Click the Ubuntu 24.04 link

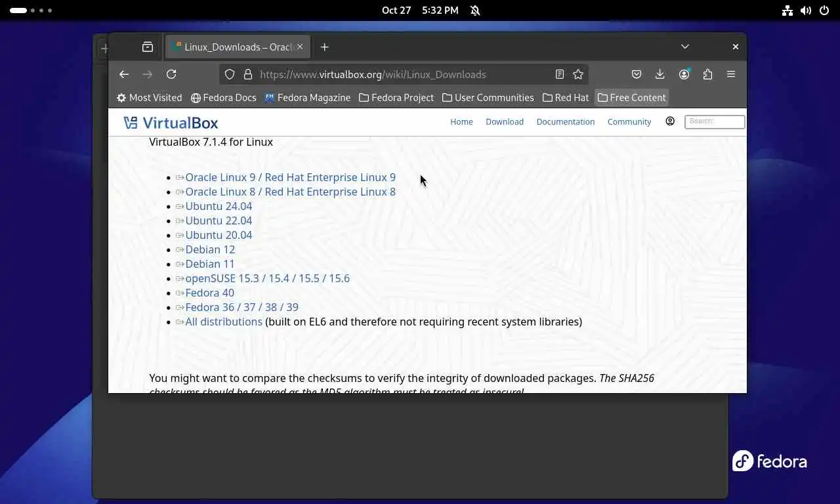coord(219,206)
